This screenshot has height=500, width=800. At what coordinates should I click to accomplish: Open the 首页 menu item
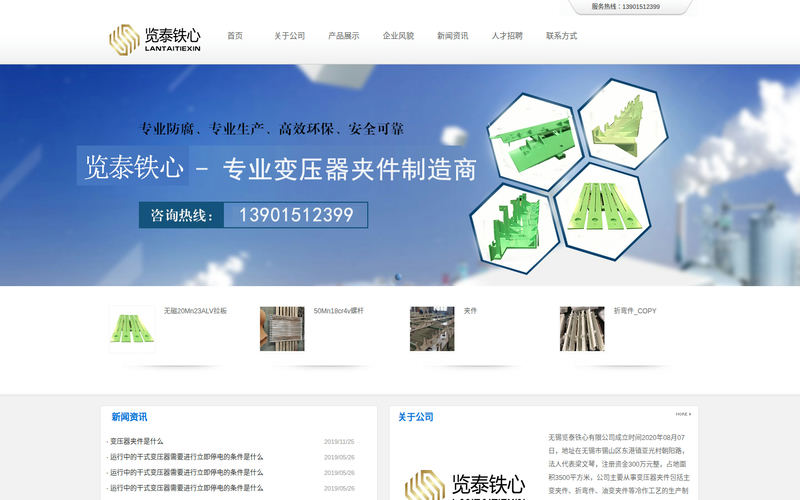235,36
